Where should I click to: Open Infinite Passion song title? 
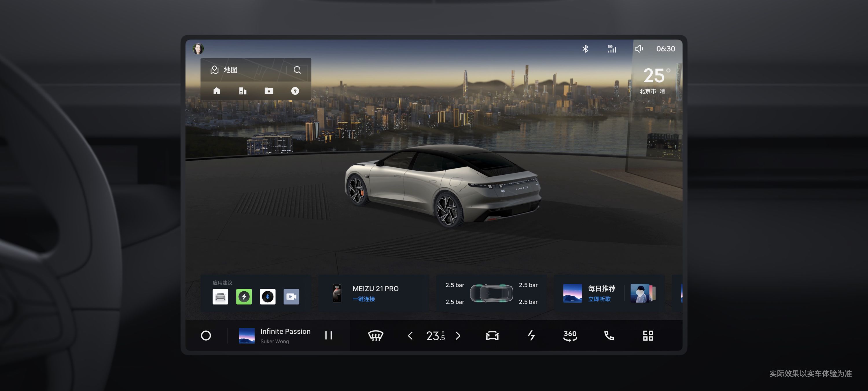click(x=285, y=331)
